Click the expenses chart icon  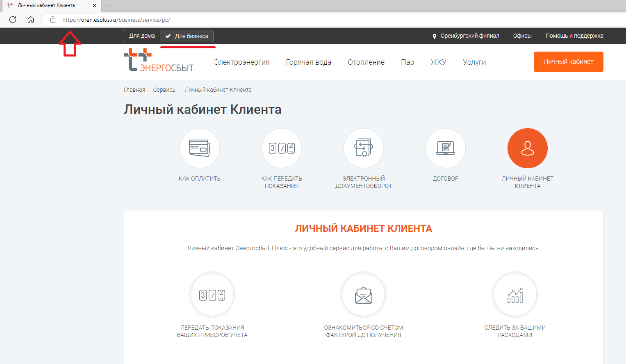[x=515, y=295]
